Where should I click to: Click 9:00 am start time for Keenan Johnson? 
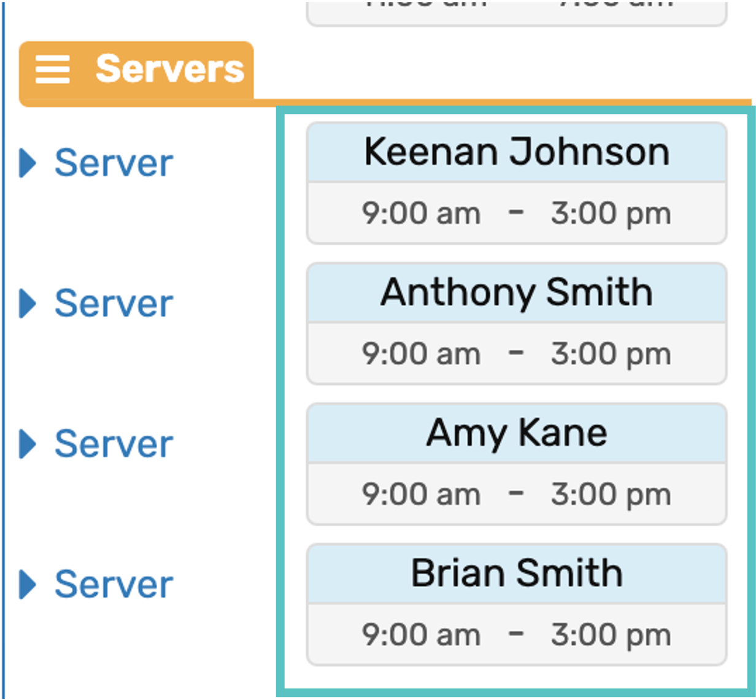[421, 213]
